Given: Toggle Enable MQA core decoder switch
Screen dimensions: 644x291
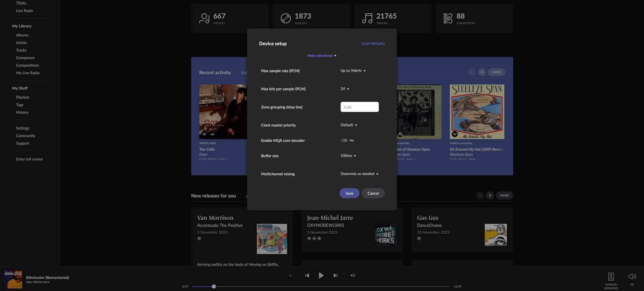Looking at the screenshot, I should pyautogui.click(x=344, y=140).
